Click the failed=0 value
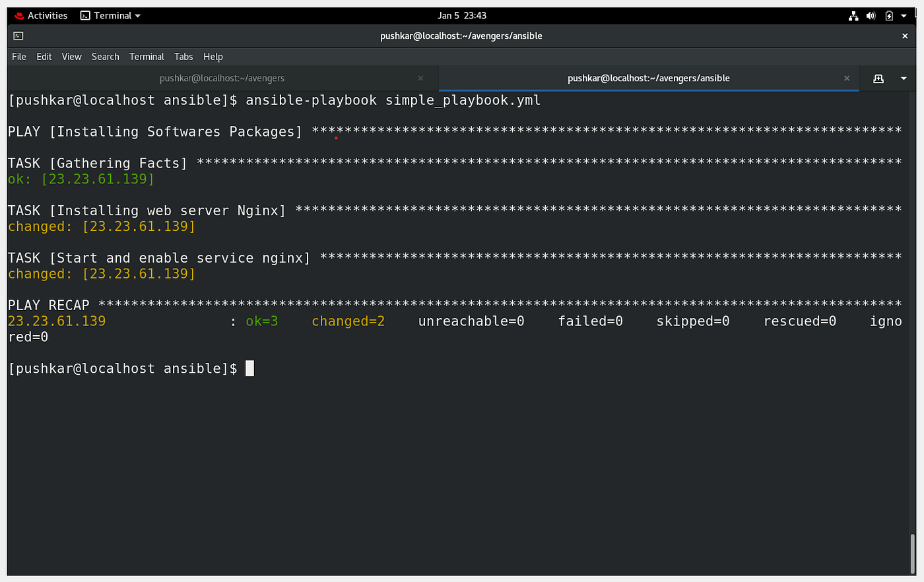This screenshot has height=582, width=924. tap(591, 321)
